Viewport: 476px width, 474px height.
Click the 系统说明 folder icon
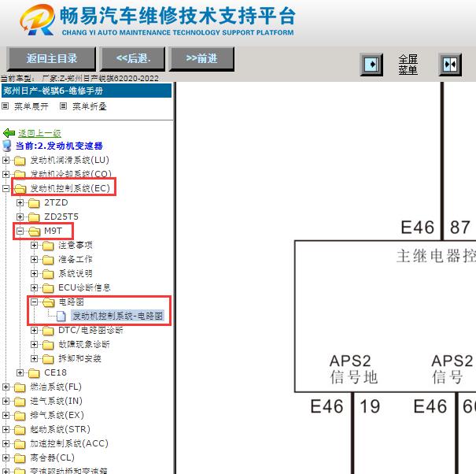click(x=48, y=274)
